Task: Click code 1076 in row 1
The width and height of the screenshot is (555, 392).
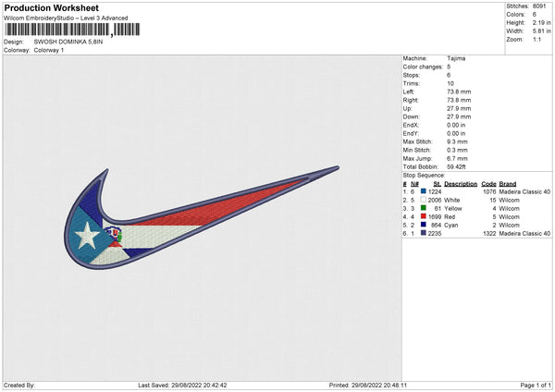Action: tap(489, 191)
